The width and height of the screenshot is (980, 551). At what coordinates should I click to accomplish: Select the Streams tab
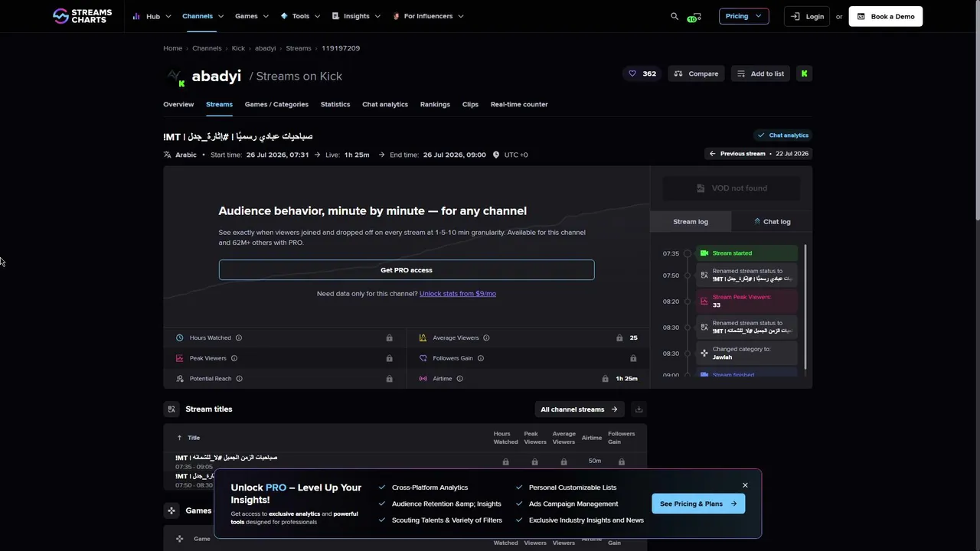tap(219, 104)
